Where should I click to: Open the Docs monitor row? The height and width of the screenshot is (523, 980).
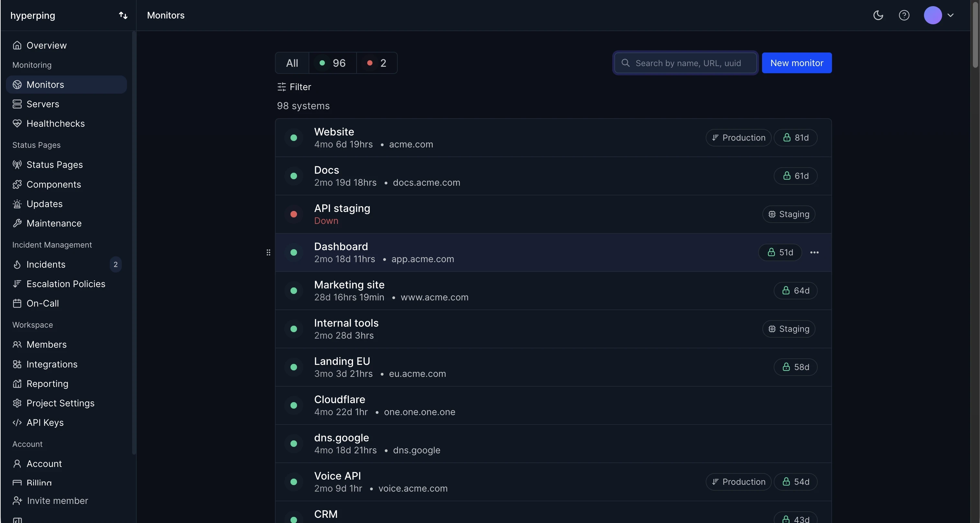click(553, 176)
